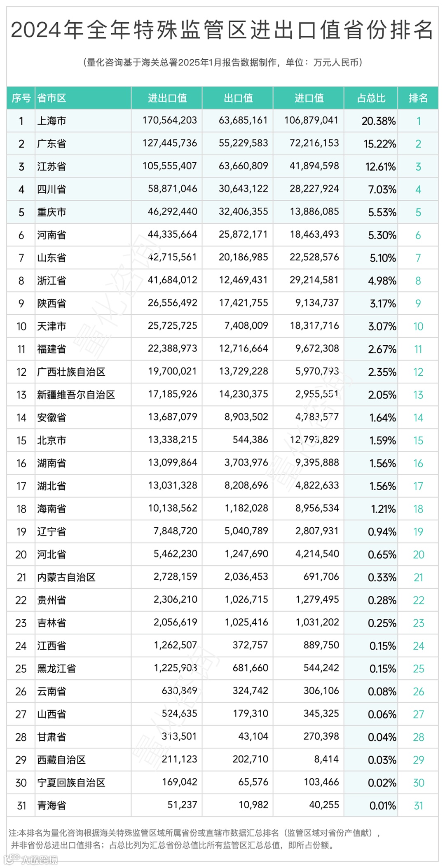
Task: Click rank number 31 for 青海省
Action: point(418,806)
